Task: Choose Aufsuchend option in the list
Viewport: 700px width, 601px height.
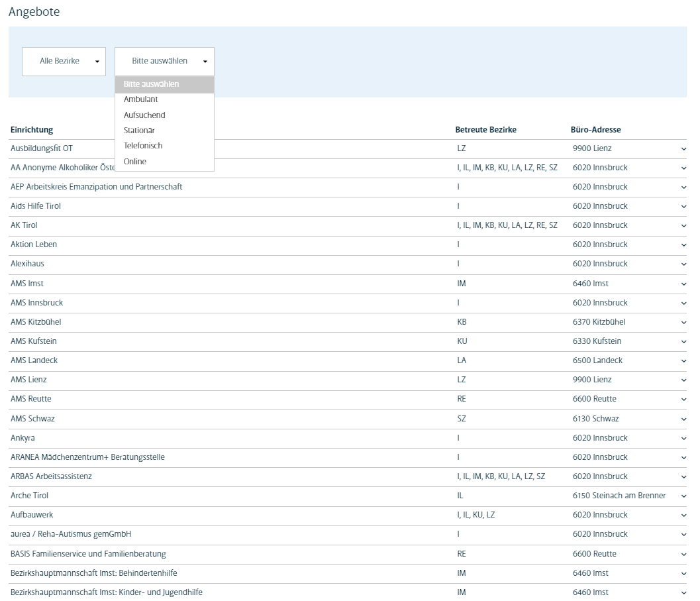Action: (144, 115)
